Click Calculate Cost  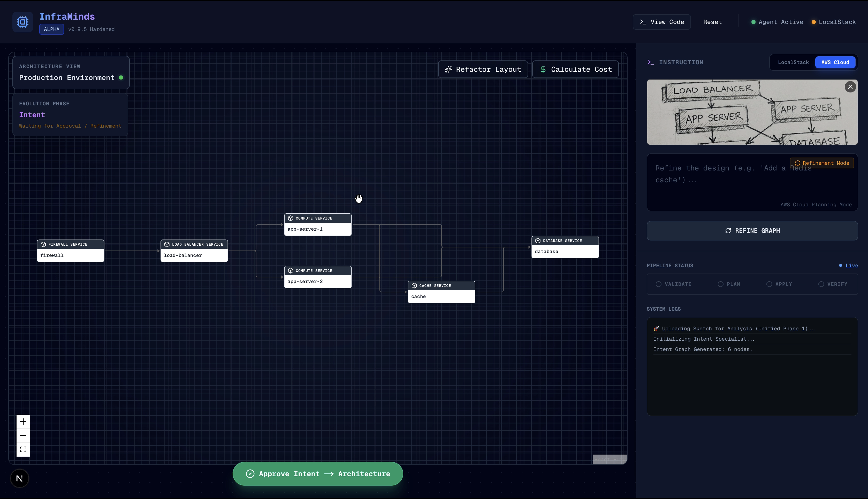coord(575,69)
